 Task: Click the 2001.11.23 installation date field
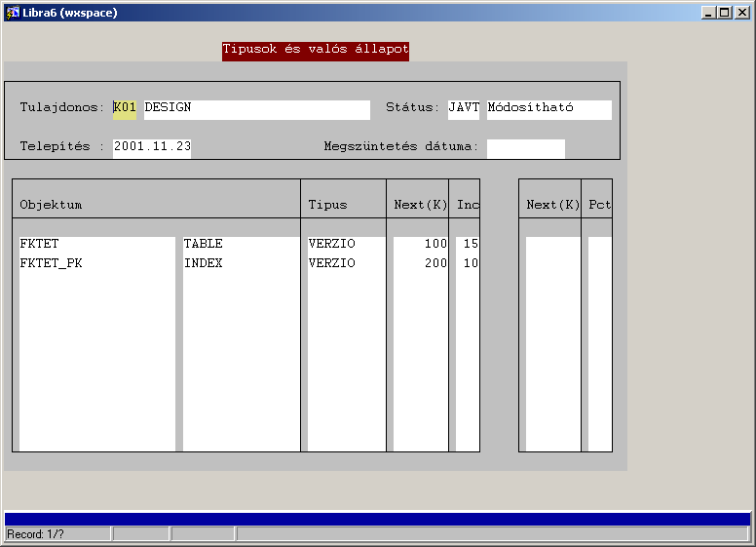click(152, 148)
